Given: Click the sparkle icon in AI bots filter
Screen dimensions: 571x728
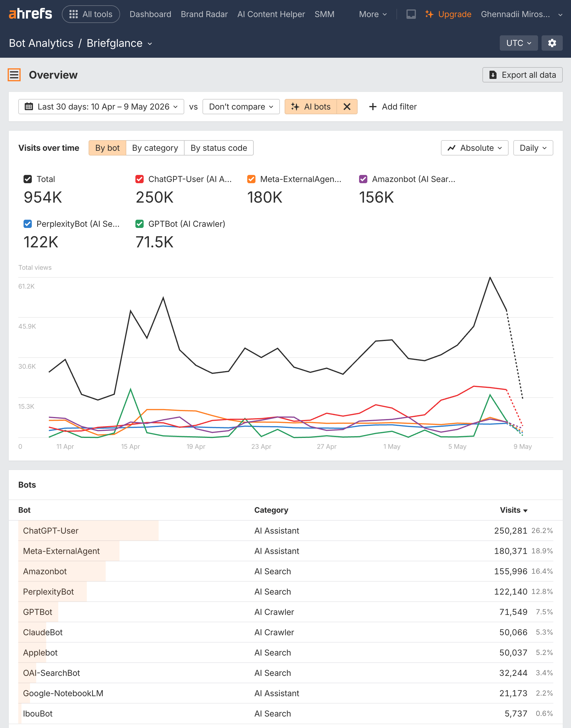Looking at the screenshot, I should [x=295, y=107].
